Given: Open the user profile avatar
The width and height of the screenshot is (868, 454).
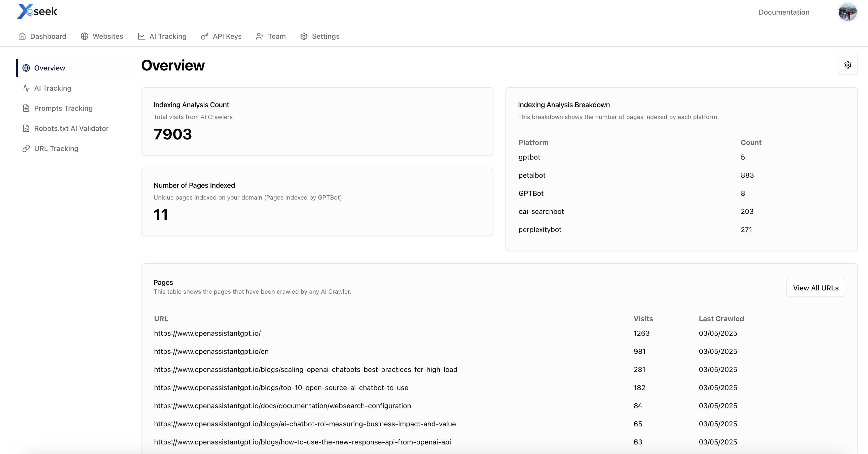Looking at the screenshot, I should point(848,12).
